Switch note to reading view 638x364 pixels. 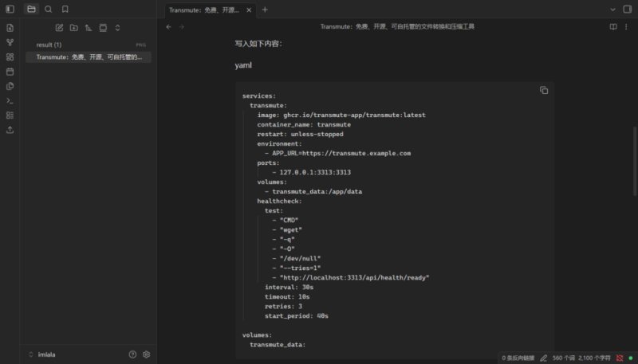pos(613,27)
